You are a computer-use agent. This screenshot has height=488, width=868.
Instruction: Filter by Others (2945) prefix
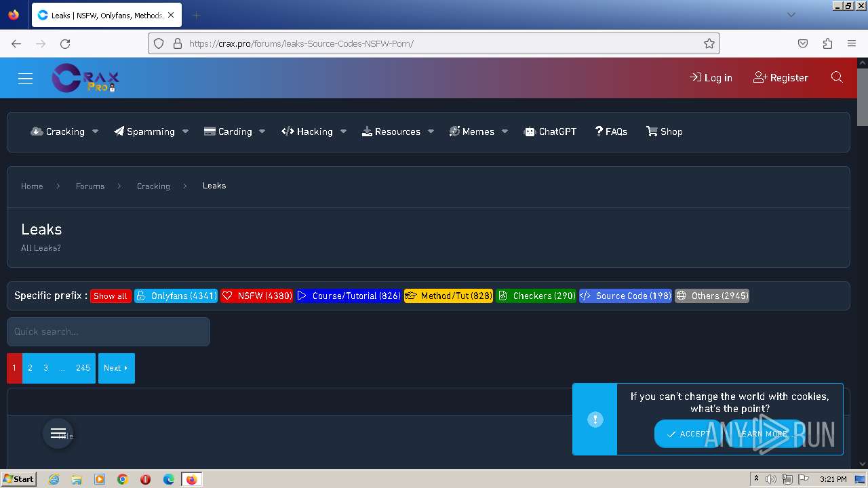(x=712, y=296)
